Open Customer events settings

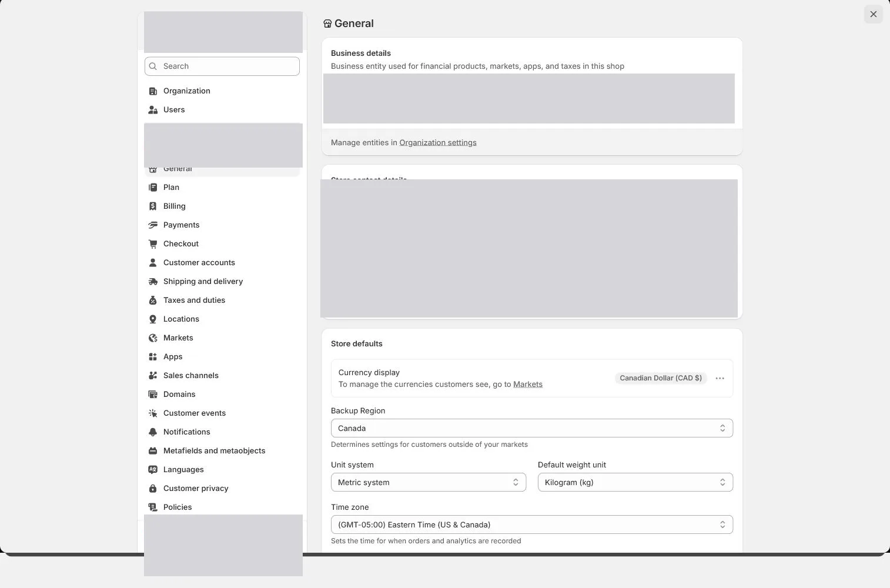pos(222,413)
